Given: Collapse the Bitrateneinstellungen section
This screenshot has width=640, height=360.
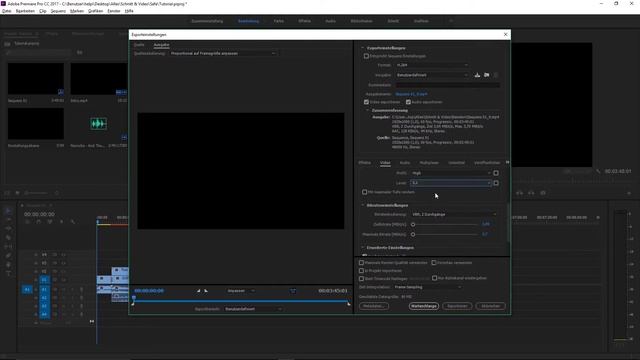Looking at the screenshot, I should 362,205.
